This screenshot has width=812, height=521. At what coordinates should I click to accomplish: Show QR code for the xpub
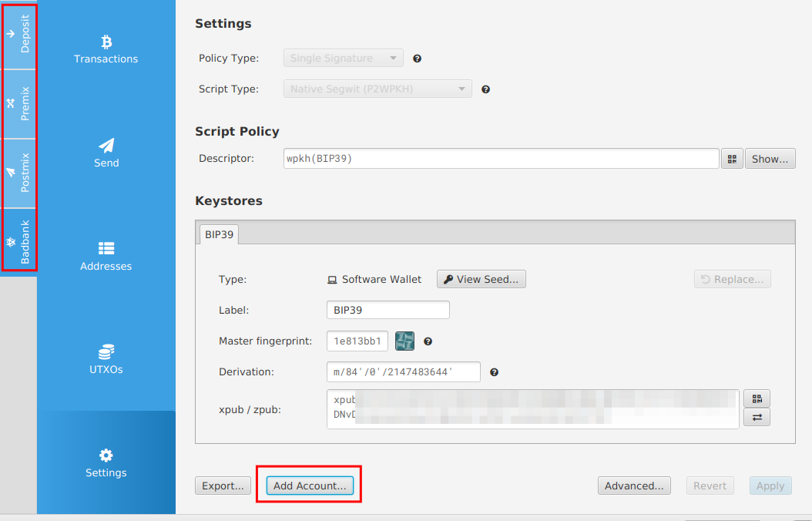click(757, 398)
